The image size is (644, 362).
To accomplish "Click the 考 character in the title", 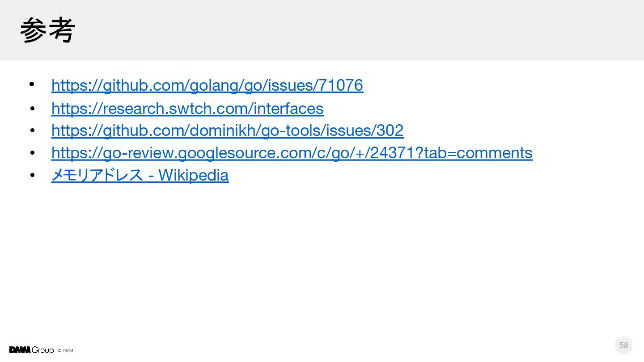I will (x=61, y=31).
